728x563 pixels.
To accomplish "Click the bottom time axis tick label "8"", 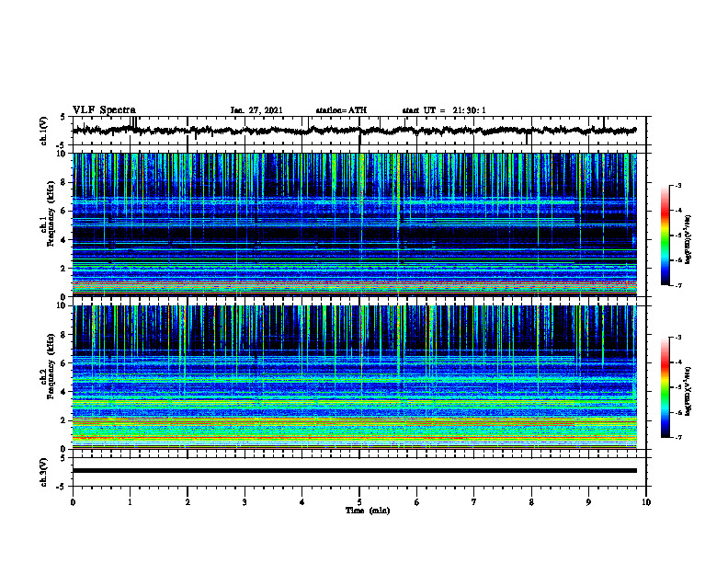I will click(x=531, y=502).
